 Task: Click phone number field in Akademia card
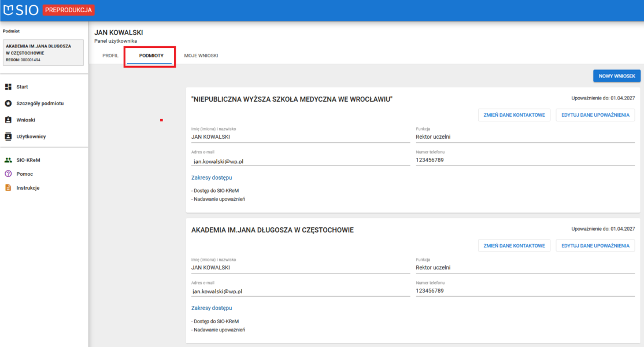tap(524, 291)
